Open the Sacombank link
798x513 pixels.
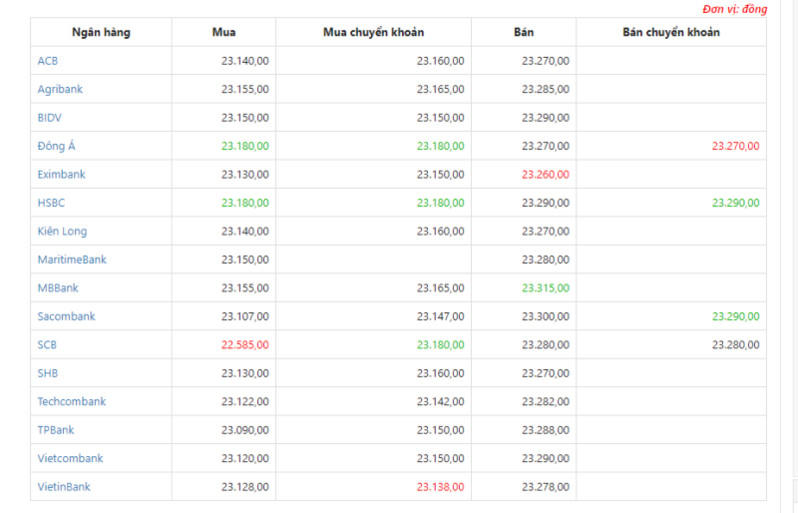[66, 317]
